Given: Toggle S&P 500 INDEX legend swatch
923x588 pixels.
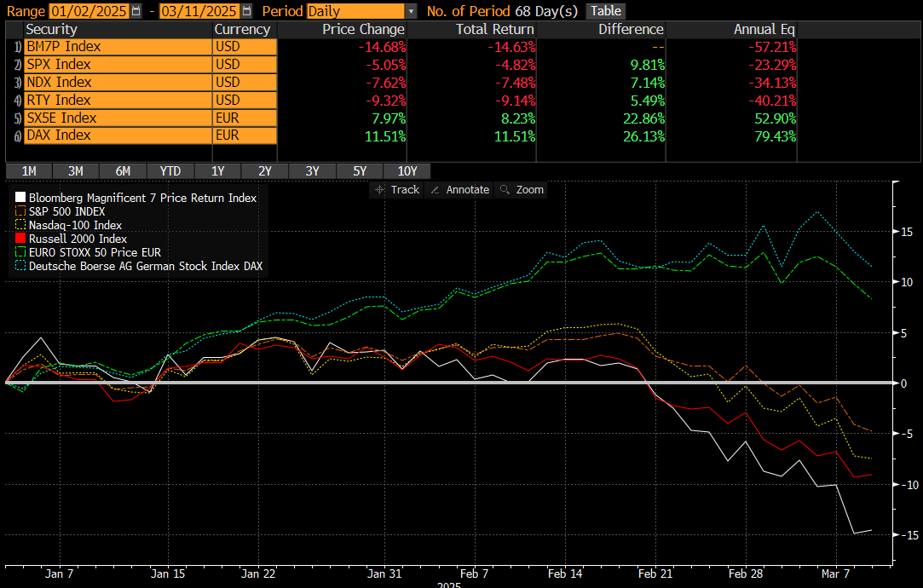Looking at the screenshot, I should coord(20,211).
